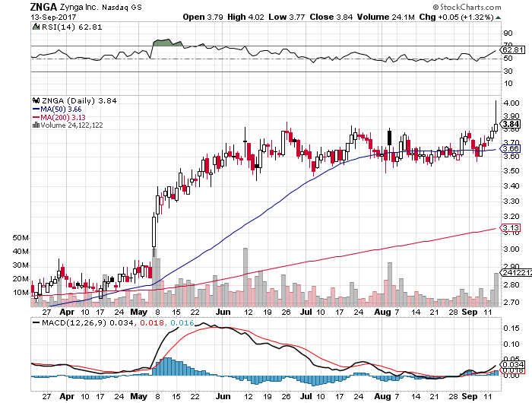This screenshot has width=532, height=403.
Task: Click the red 3.13 MA(200) price tag
Action: (x=511, y=228)
